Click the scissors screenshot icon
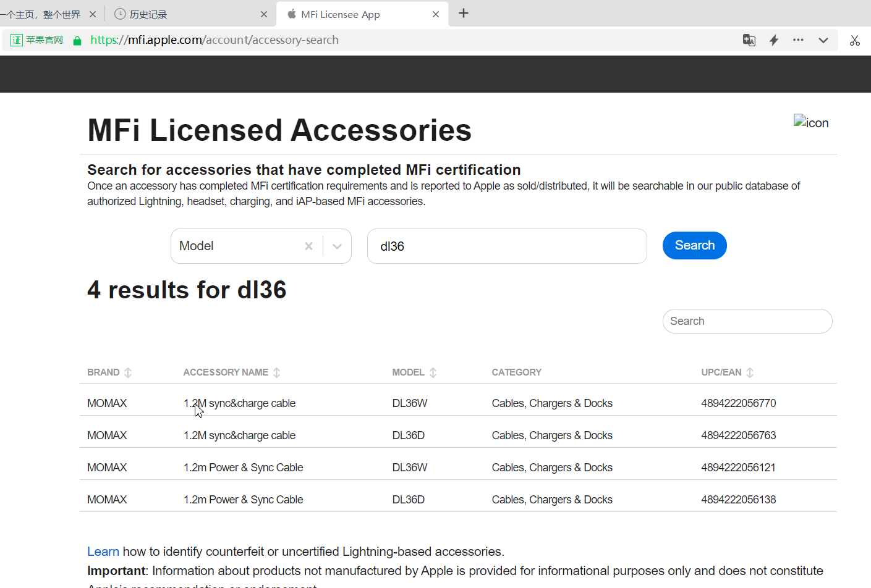Image resolution: width=871 pixels, height=588 pixels. pyautogui.click(x=854, y=41)
